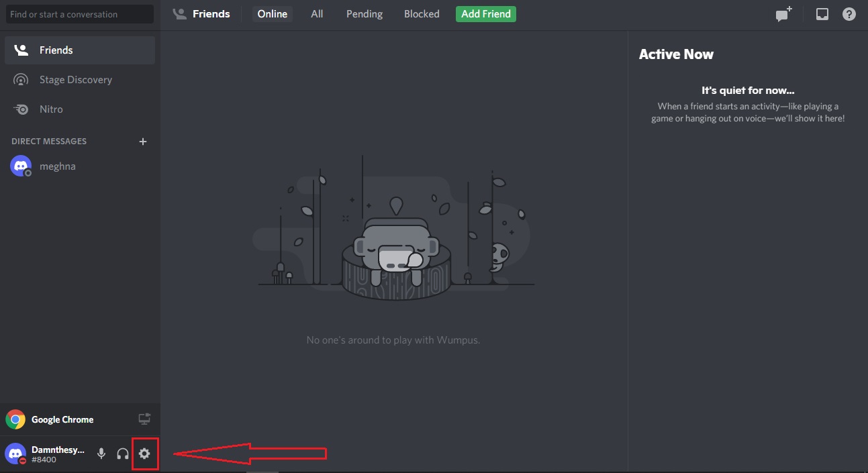Deafen with the headphones icon

pyautogui.click(x=122, y=454)
